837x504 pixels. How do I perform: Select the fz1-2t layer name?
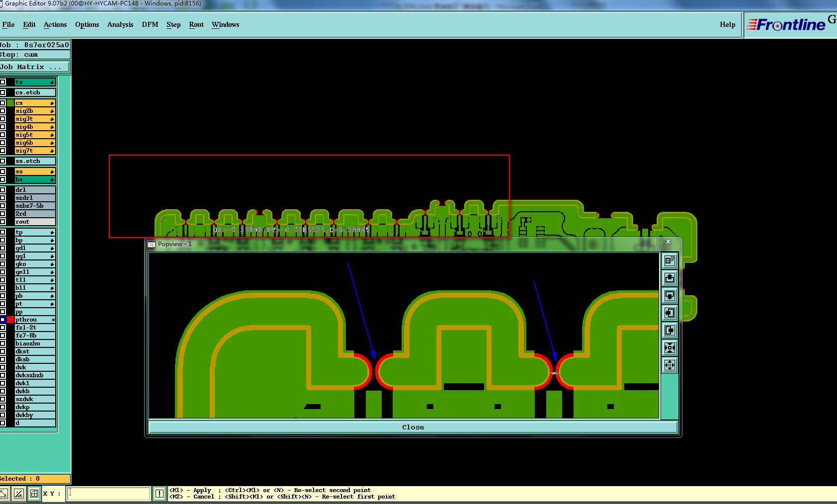coord(35,328)
